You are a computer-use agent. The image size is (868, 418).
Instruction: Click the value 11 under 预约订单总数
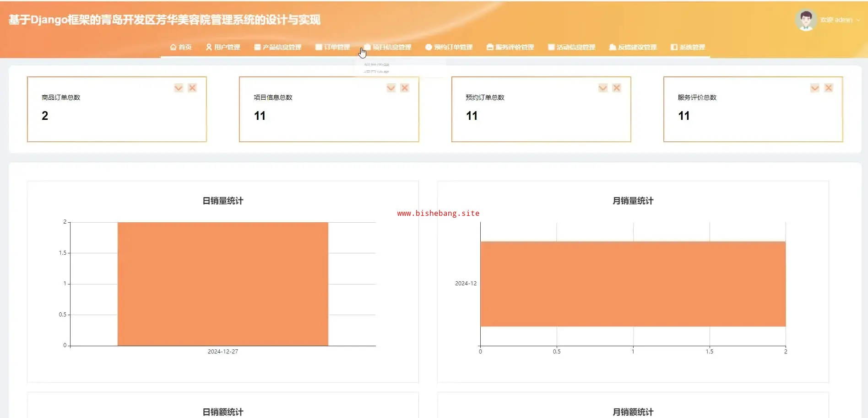pyautogui.click(x=472, y=116)
